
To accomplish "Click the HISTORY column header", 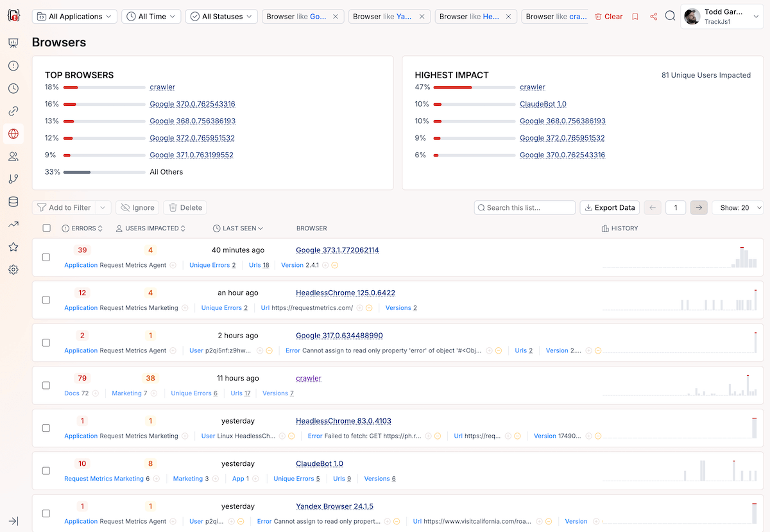I will tap(620, 228).
